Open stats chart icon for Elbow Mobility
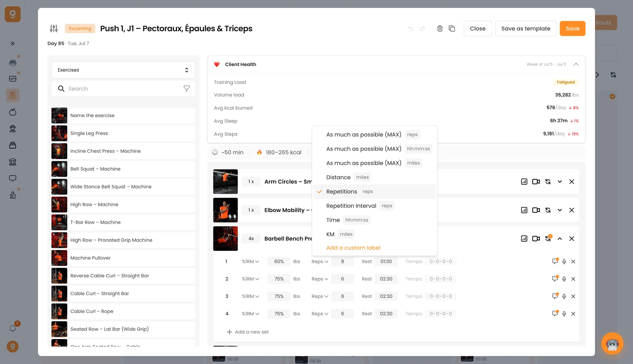 [x=524, y=210]
